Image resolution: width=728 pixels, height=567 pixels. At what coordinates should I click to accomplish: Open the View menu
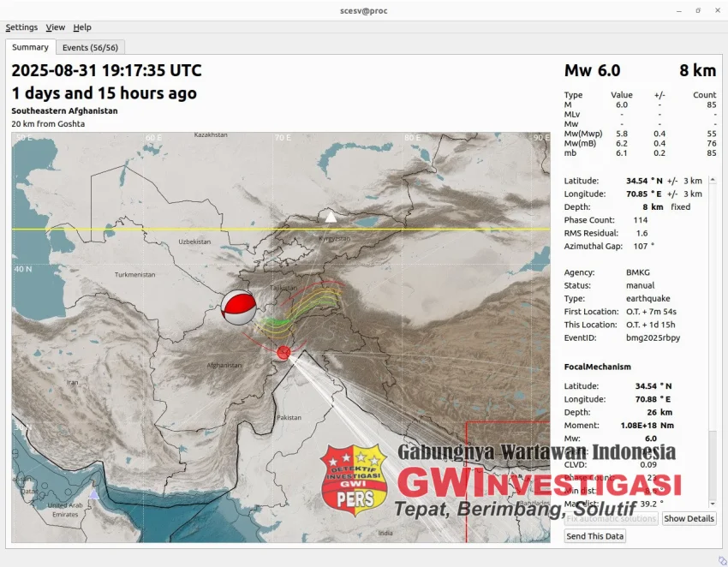pos(56,27)
